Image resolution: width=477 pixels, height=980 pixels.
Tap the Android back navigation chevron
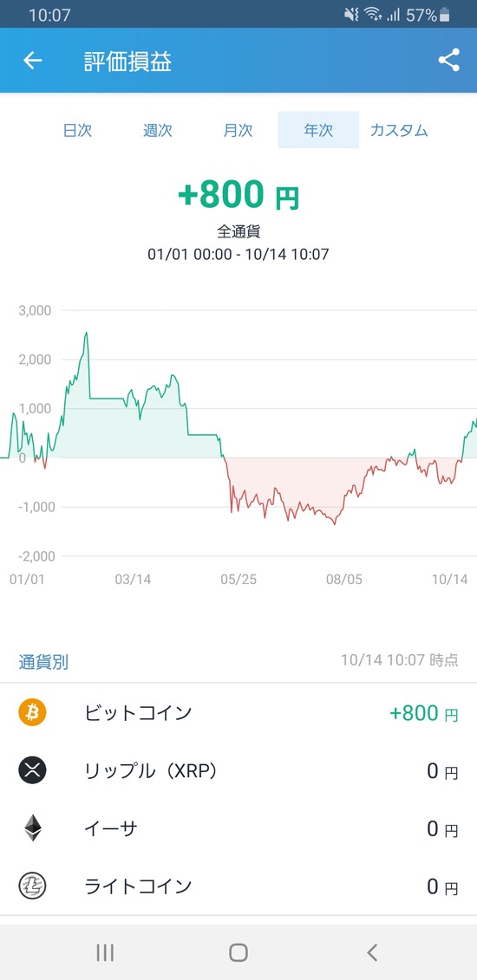372,952
